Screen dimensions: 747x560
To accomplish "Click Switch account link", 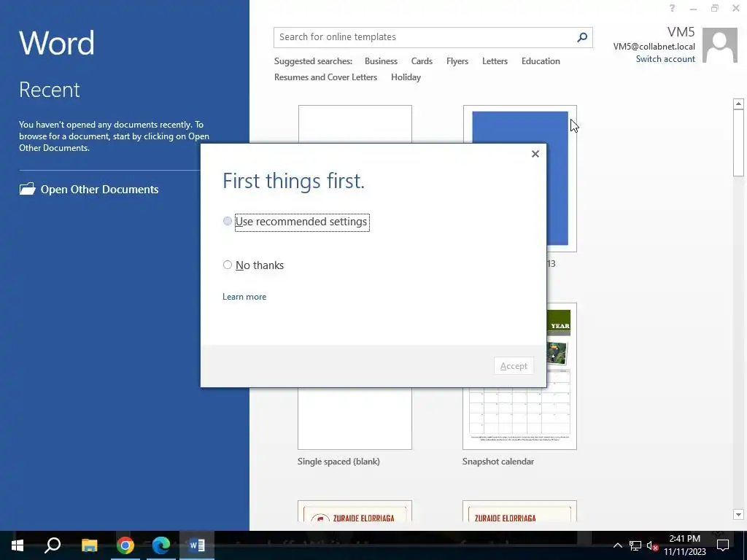I will coord(665,59).
